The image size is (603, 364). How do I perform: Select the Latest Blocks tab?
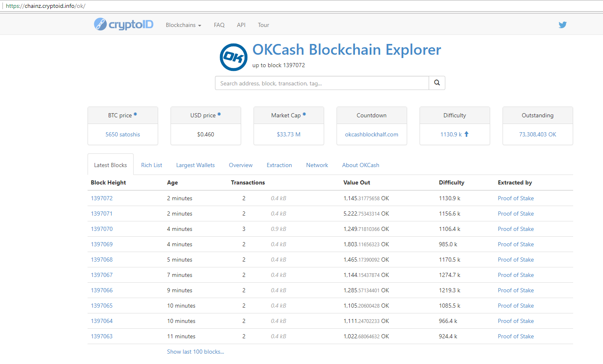[110, 165]
